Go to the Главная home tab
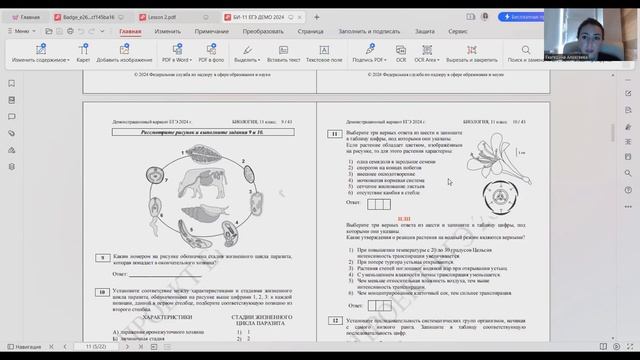The width and height of the screenshot is (640, 360). point(26,17)
